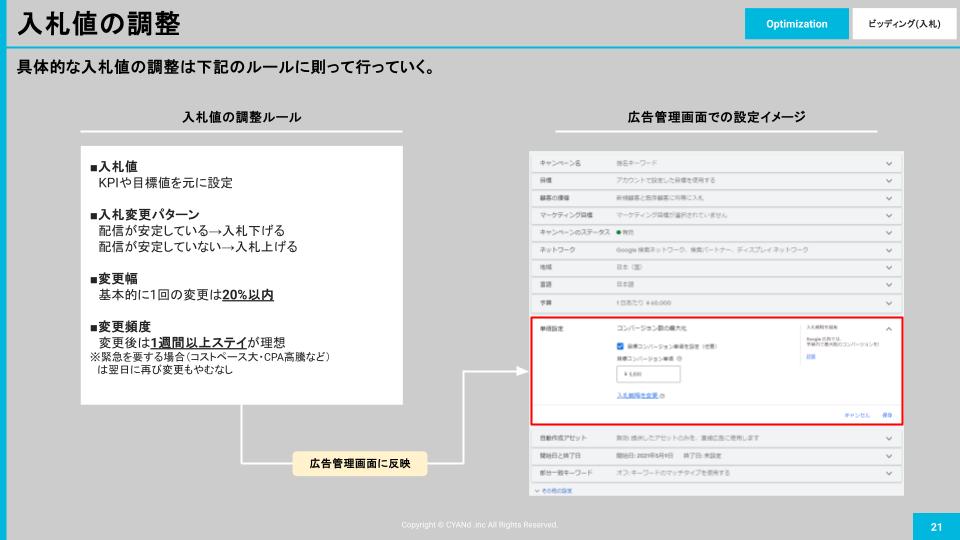
Task: Expand the 開始日と終了日 row chevron
Action: 888,455
